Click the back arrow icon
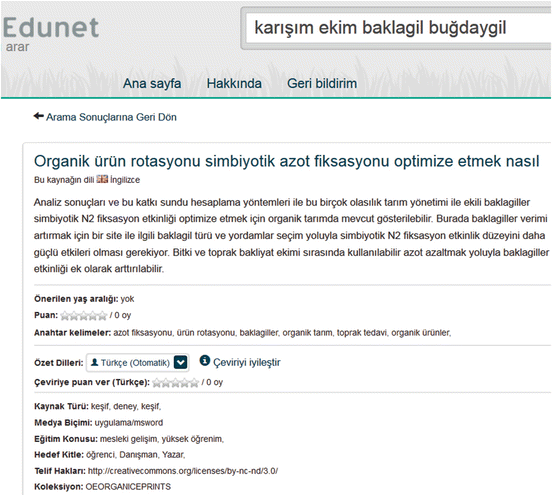This screenshot has width=552, height=496. [x=38, y=116]
